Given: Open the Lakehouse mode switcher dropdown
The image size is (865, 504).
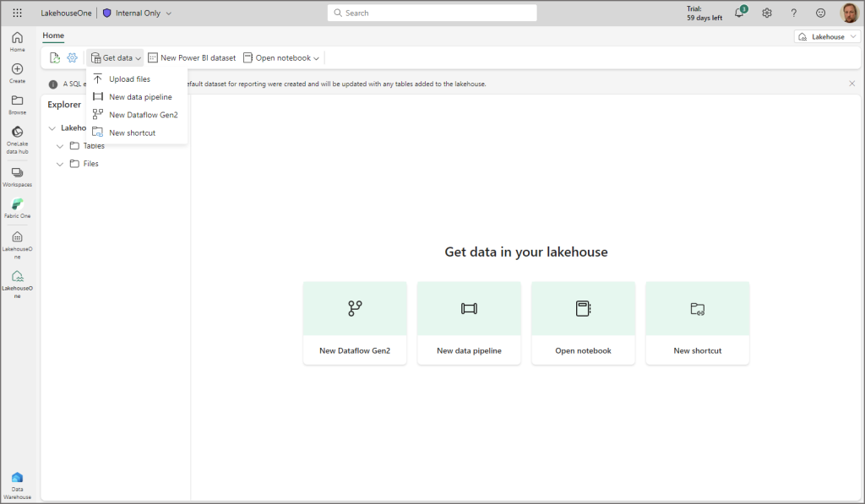Looking at the screenshot, I should point(827,37).
